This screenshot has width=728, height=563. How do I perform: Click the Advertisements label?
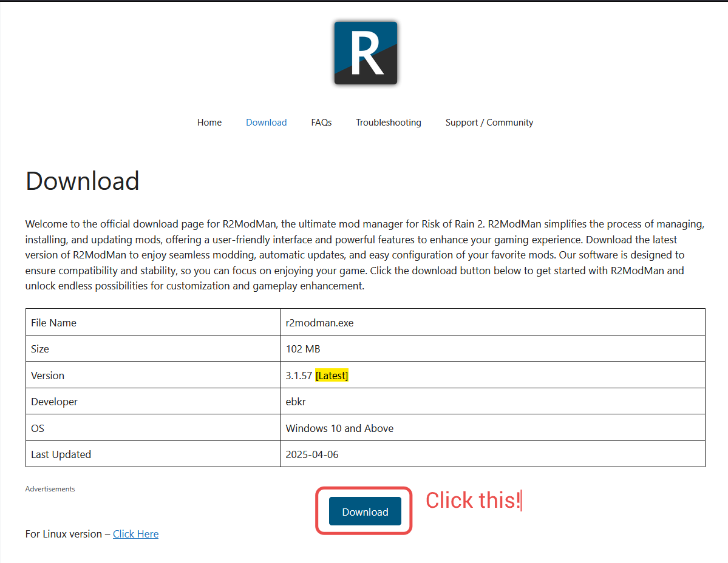50,489
